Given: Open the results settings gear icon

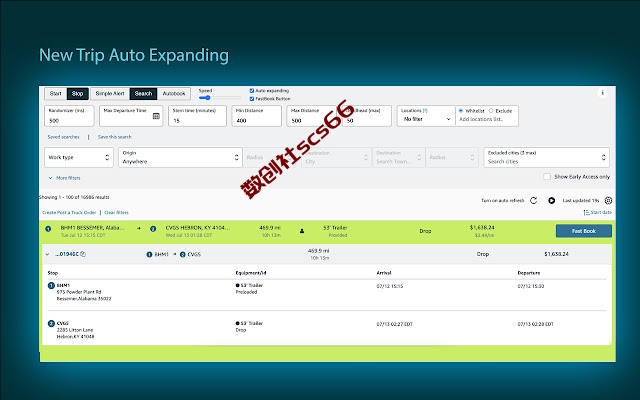Looking at the screenshot, I should (608, 200).
